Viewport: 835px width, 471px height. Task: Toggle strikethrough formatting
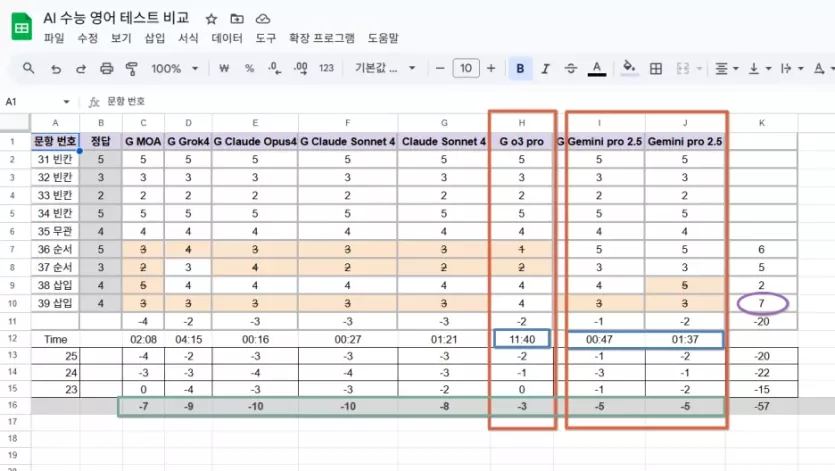click(570, 68)
